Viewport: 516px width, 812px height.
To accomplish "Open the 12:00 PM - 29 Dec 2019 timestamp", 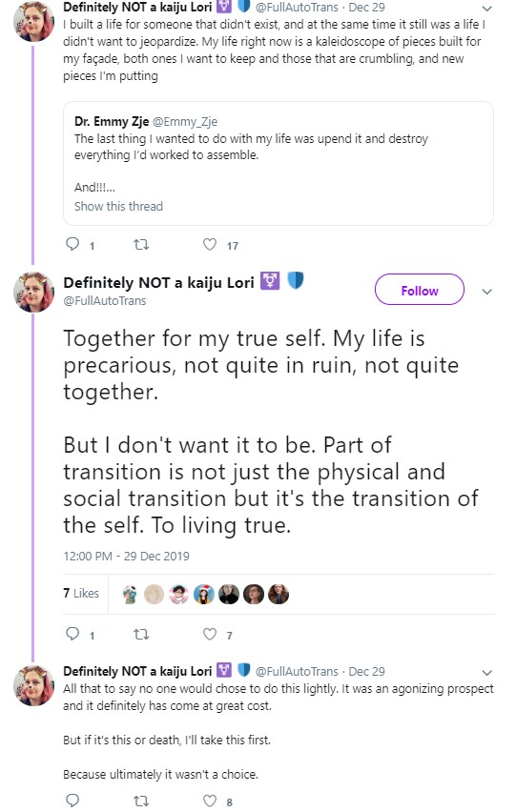I will 127,556.
